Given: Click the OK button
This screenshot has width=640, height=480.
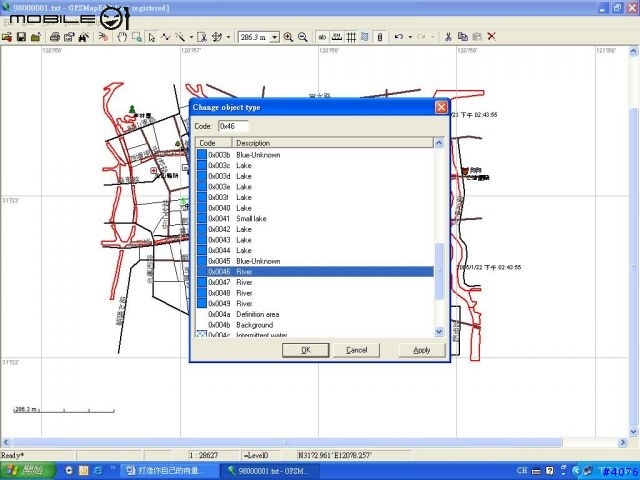Looking at the screenshot, I should click(x=305, y=350).
